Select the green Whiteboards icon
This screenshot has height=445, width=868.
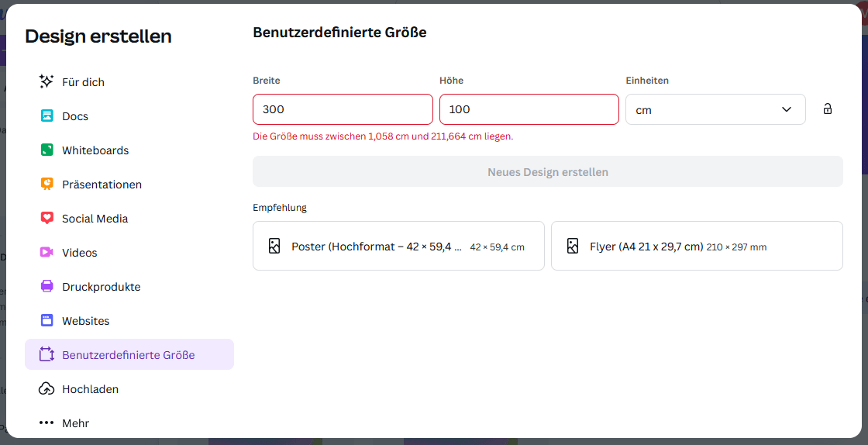[46, 150]
